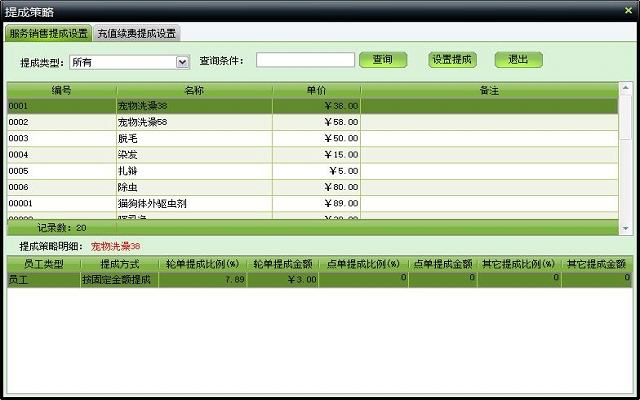Switch to 充值续费提成设置 tab

(137, 33)
